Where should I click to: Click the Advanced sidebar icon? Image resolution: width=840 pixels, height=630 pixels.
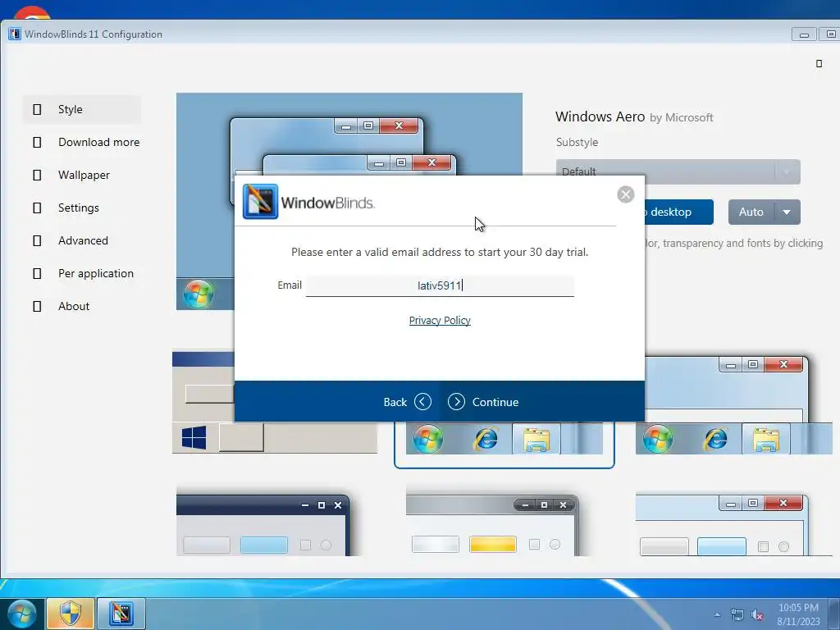37,240
